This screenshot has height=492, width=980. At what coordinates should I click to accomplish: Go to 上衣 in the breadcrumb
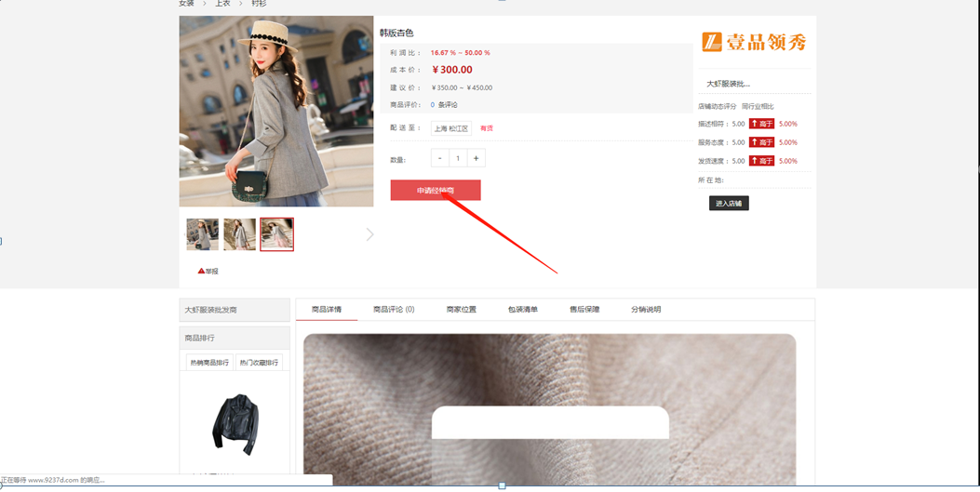[x=222, y=3]
